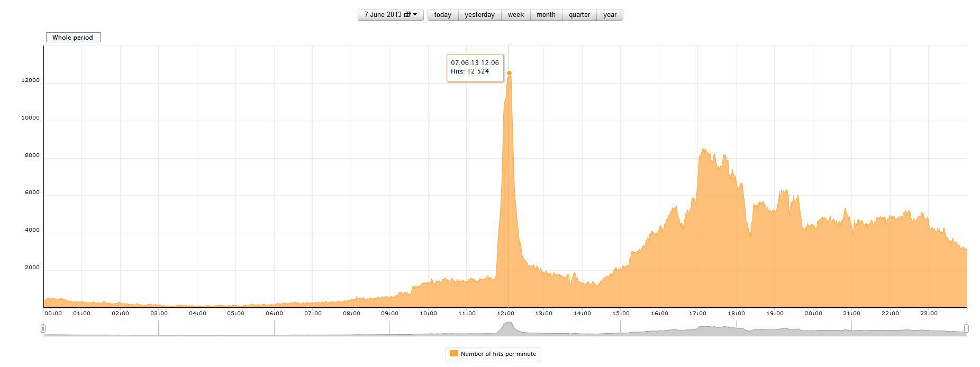The width and height of the screenshot is (980, 367).
Task: Select the year period
Action: coord(610,15)
